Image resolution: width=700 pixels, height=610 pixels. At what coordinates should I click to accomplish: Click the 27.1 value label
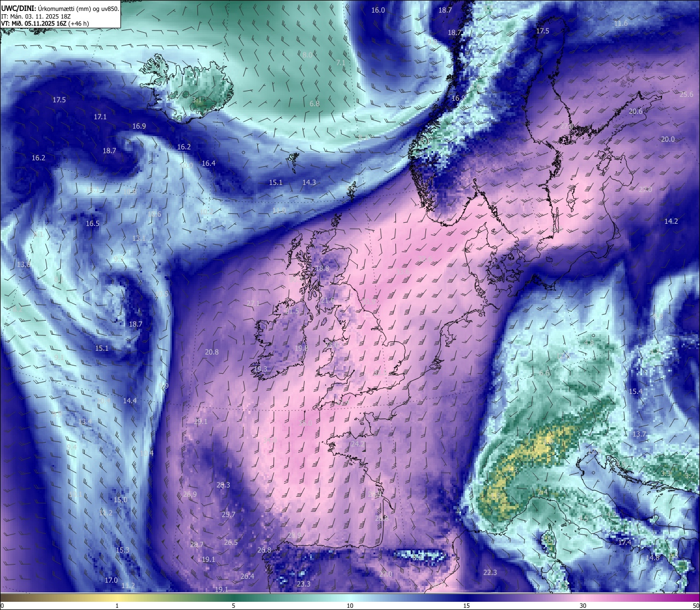coord(253,303)
